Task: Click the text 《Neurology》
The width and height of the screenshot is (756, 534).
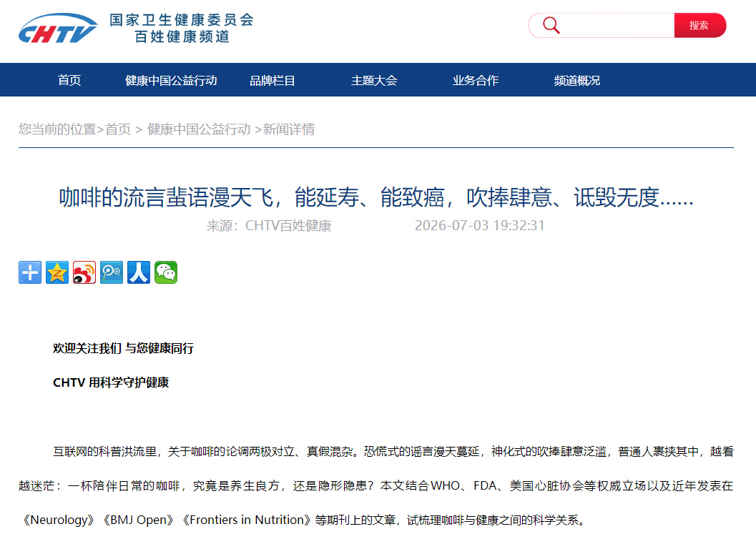Action: [58, 520]
